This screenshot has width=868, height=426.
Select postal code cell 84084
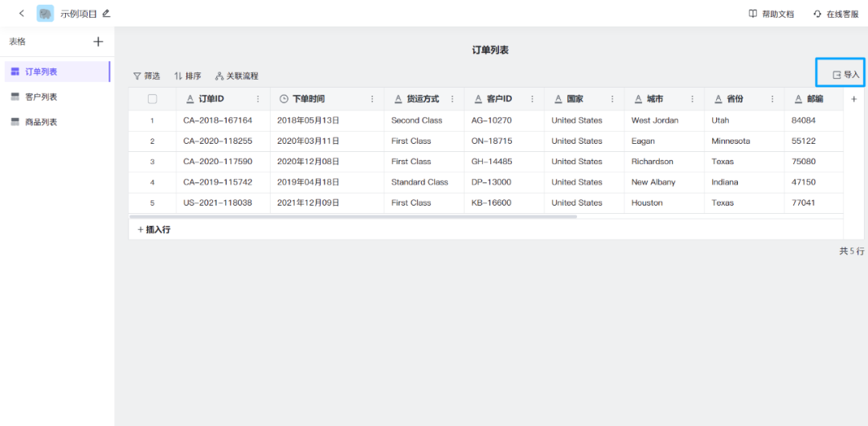pyautogui.click(x=813, y=121)
